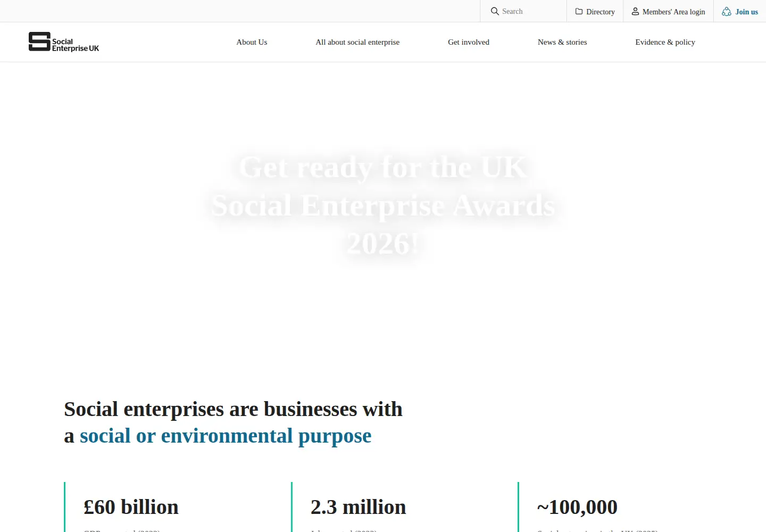Screen dimensions: 766x532
Task: Open the Evidence & policy menu
Action: coord(665,42)
